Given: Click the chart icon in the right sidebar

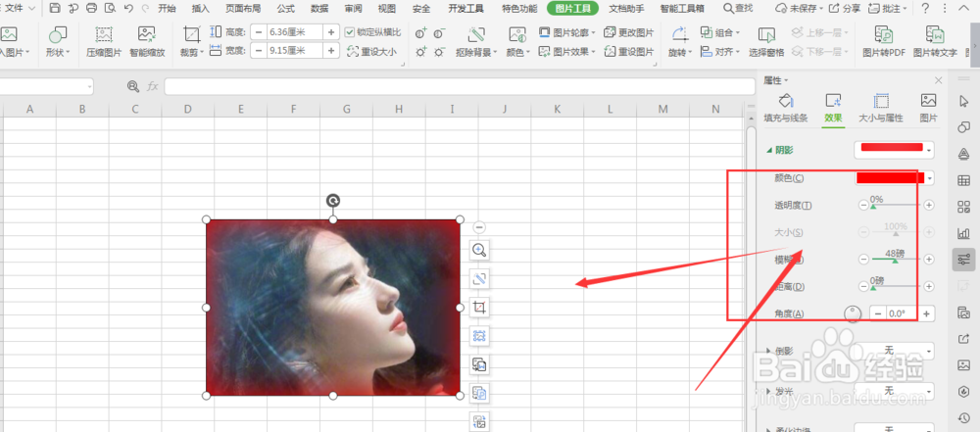Looking at the screenshot, I should 963,232.
